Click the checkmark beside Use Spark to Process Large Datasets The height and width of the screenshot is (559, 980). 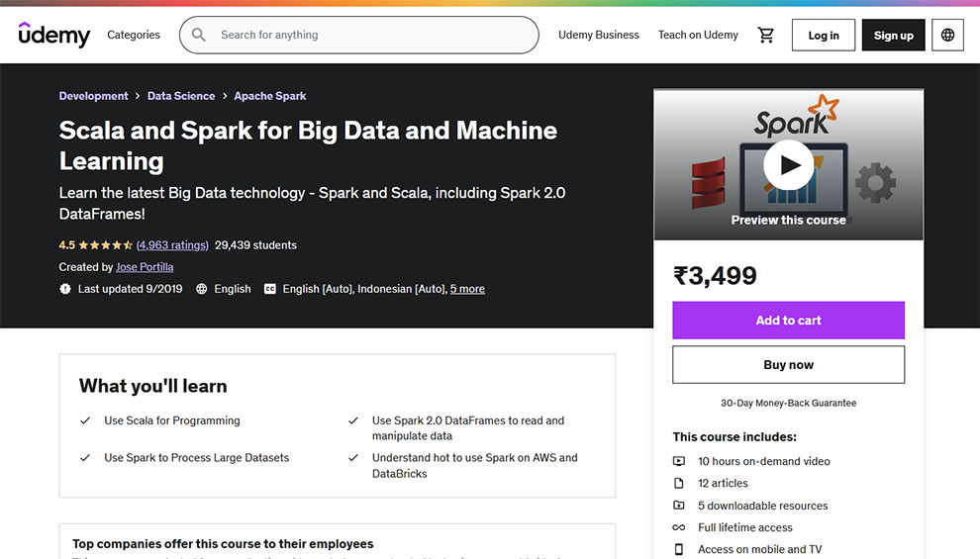85,458
